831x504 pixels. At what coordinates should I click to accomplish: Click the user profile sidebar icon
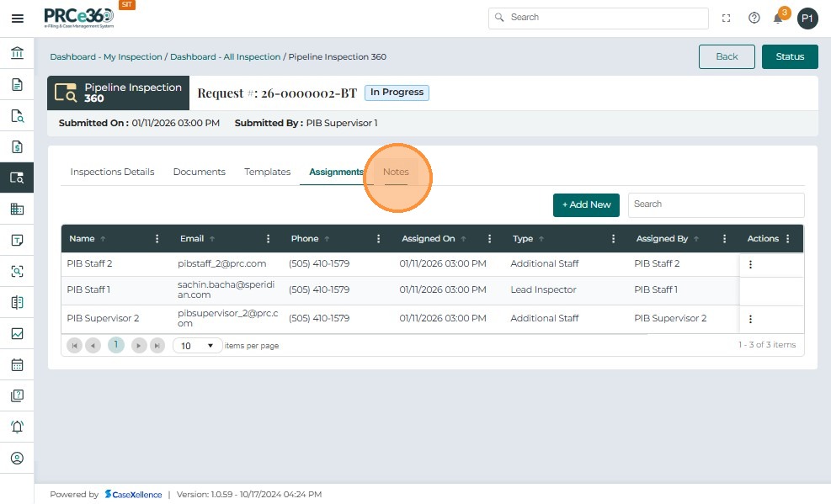tap(17, 458)
